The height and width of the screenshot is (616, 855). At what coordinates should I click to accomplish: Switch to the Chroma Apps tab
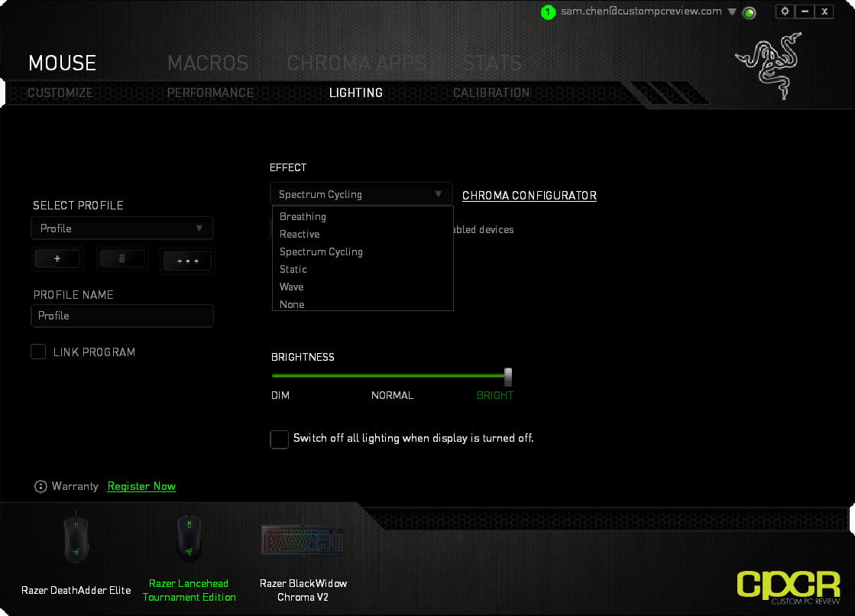(357, 63)
